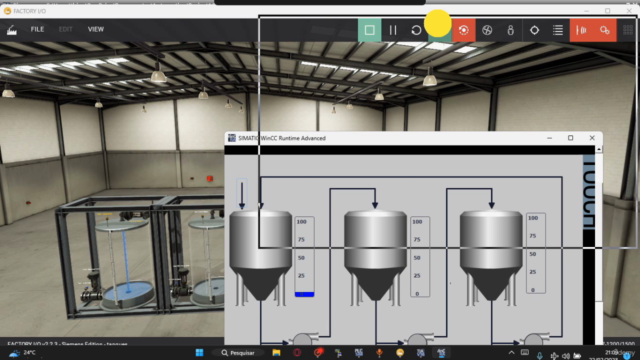Click the keyboard icon in system tray
640x360 pixels.
point(525,353)
